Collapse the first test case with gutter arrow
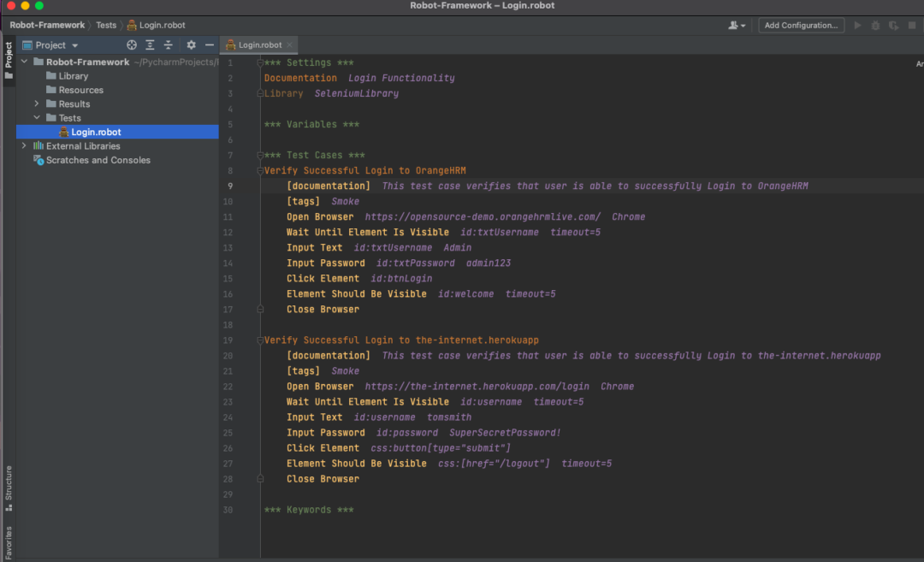 tap(258, 169)
